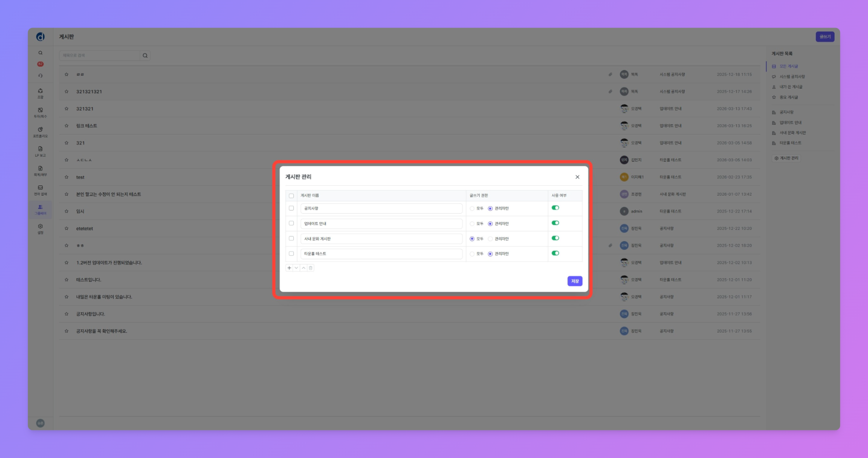Open the LP 보고 sidebar menu
This screenshot has height=458, width=868.
coord(40,151)
